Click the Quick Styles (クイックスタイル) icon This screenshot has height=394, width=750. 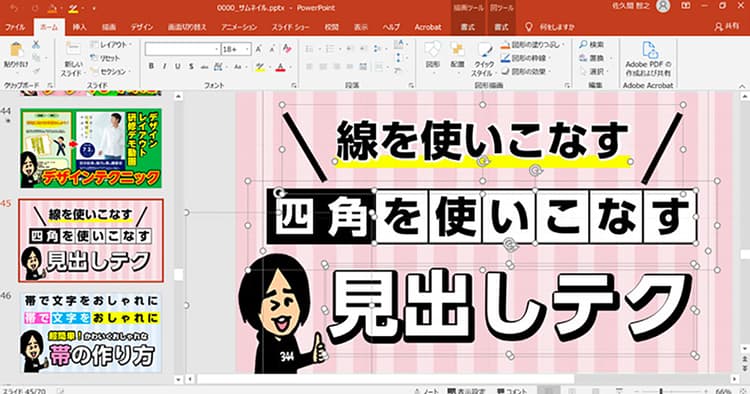(x=484, y=50)
